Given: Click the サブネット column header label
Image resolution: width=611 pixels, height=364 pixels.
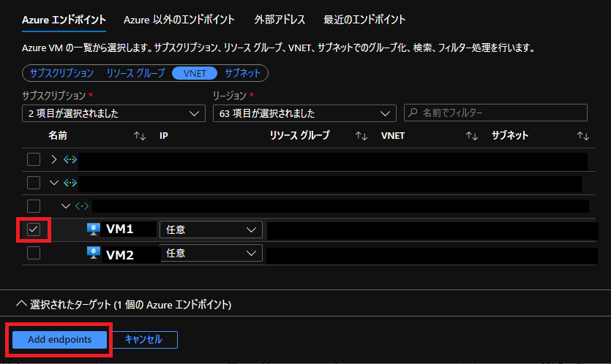Looking at the screenshot, I should click(x=510, y=135).
